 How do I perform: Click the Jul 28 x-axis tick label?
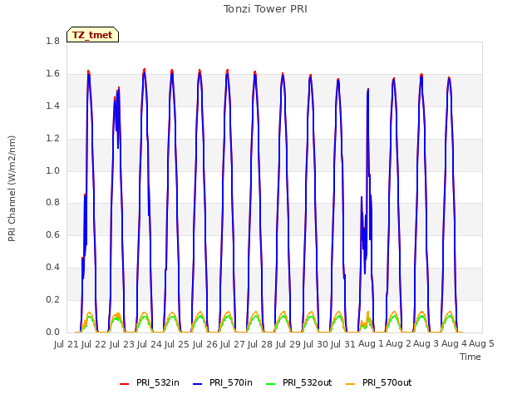[260, 344]
